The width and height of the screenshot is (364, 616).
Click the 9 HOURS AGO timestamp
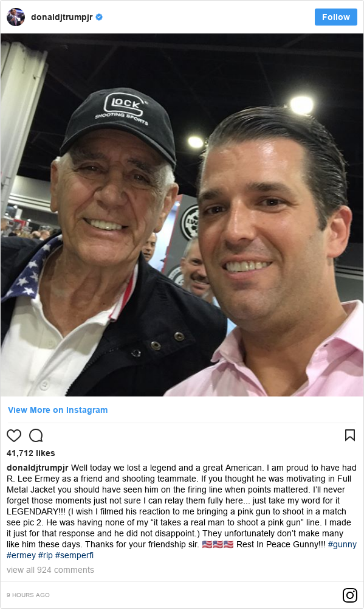(29, 595)
